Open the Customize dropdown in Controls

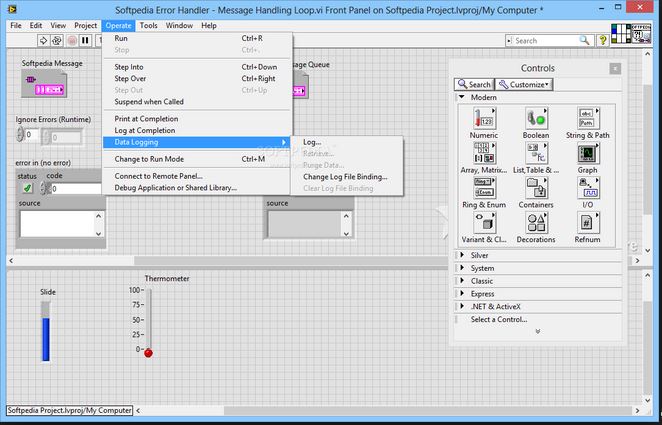pos(524,85)
